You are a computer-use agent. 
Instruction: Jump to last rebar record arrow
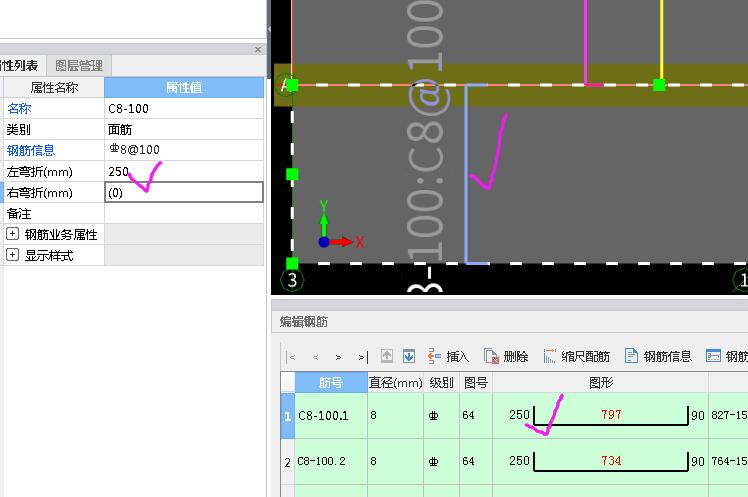pyautogui.click(x=363, y=357)
